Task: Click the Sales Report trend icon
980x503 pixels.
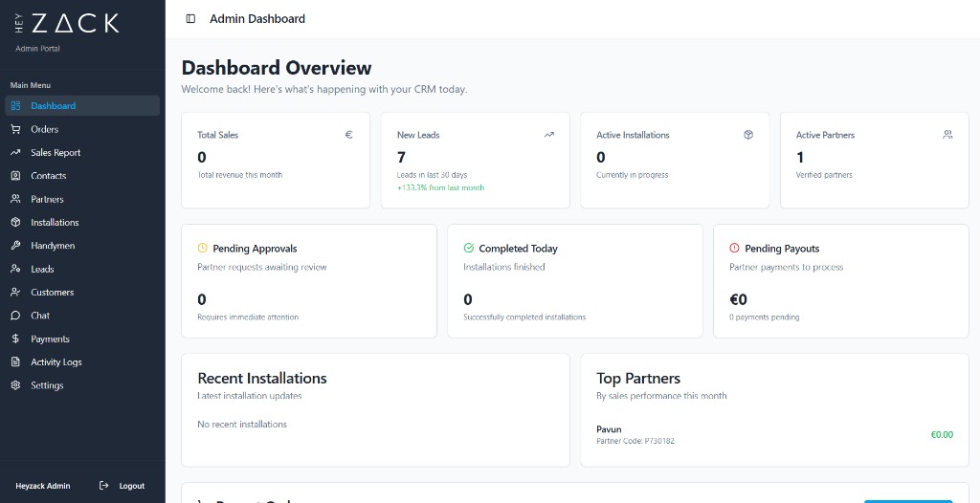Action: click(15, 152)
